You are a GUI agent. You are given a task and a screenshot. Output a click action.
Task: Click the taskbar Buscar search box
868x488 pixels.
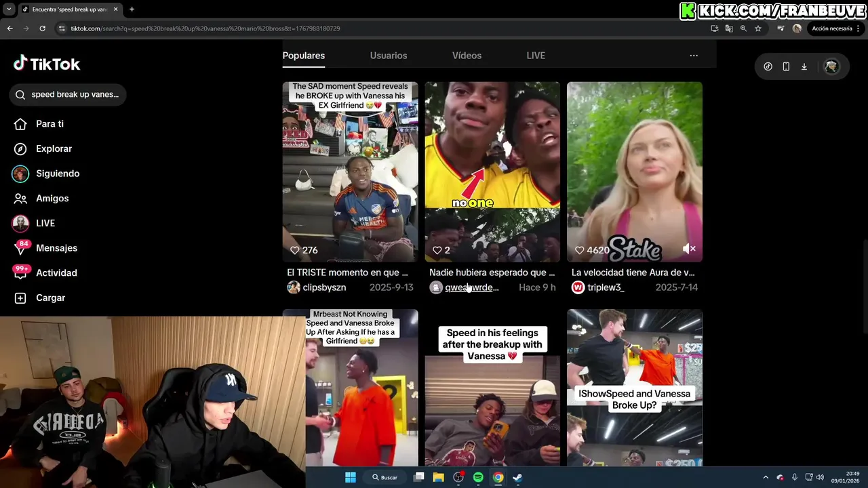384,477
